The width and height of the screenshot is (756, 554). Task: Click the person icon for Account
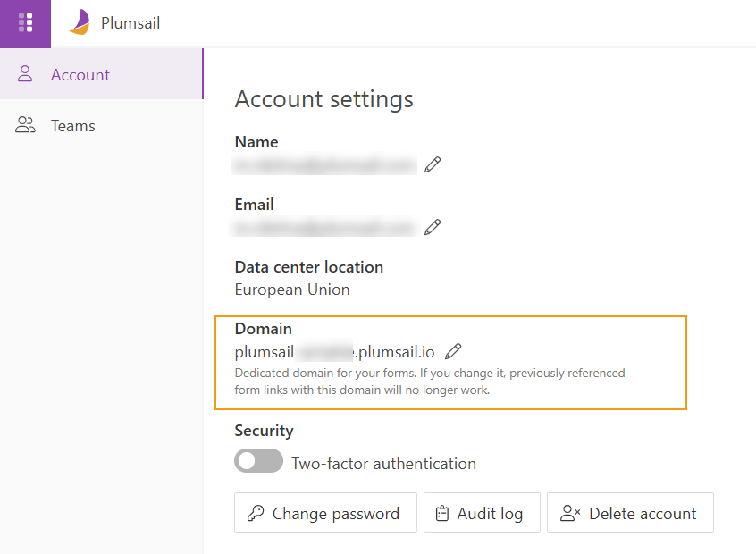click(26, 74)
